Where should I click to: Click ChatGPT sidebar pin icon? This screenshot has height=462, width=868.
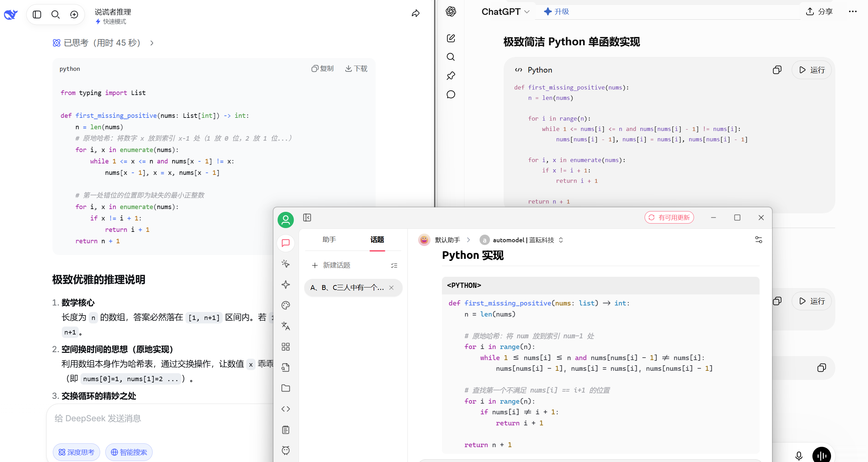pos(451,76)
